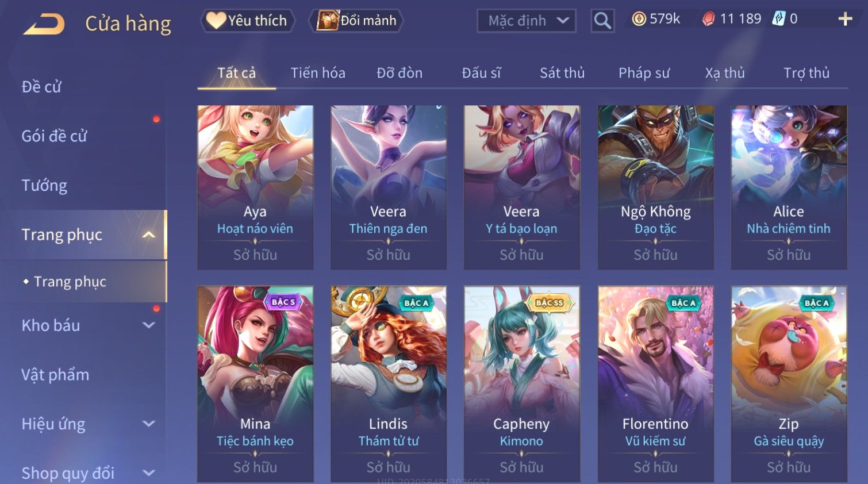Open Yêu thích favorites heart button
The height and width of the screenshot is (484, 868).
[248, 21]
